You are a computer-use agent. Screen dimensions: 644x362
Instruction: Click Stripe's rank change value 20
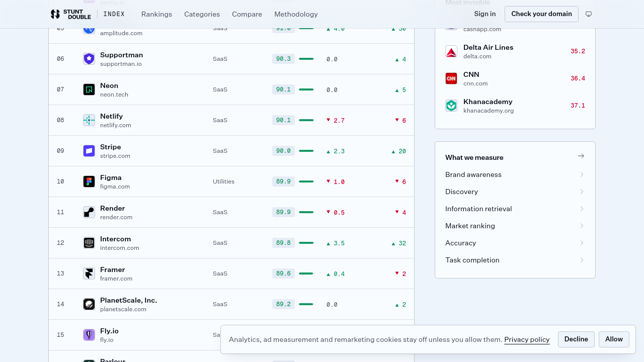pyautogui.click(x=402, y=151)
